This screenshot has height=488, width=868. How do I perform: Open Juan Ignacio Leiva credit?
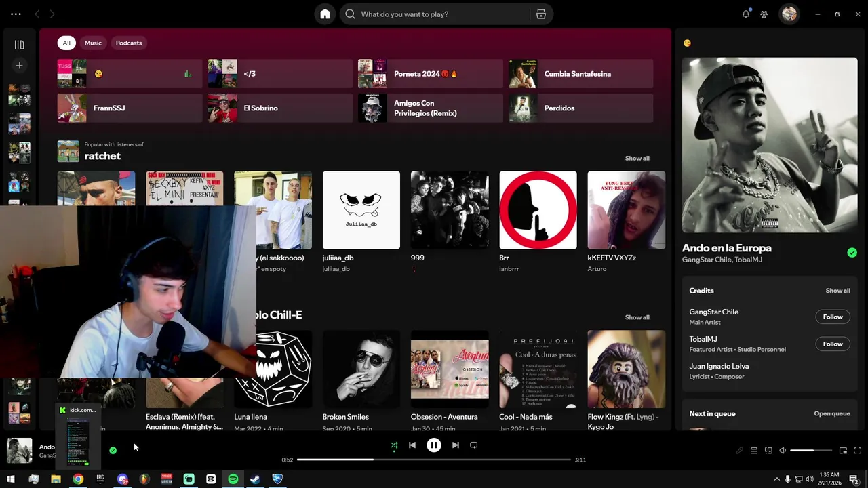(x=719, y=367)
